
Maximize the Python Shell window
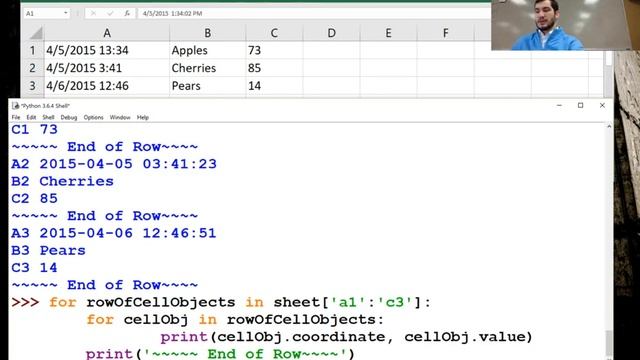(x=580, y=105)
